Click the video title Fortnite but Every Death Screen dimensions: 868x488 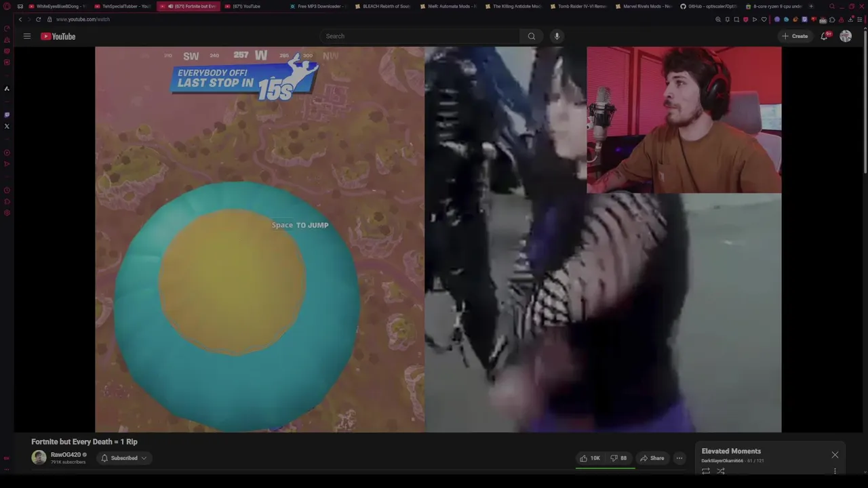point(84,441)
